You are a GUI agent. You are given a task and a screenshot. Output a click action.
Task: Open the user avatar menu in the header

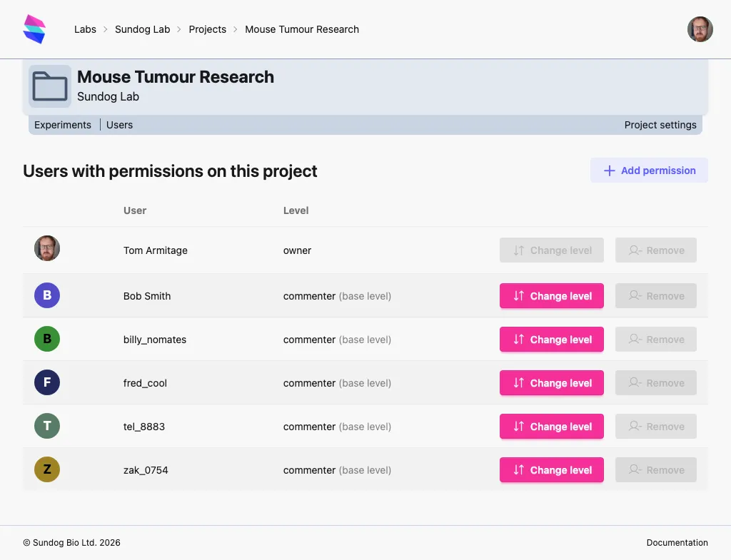700,29
